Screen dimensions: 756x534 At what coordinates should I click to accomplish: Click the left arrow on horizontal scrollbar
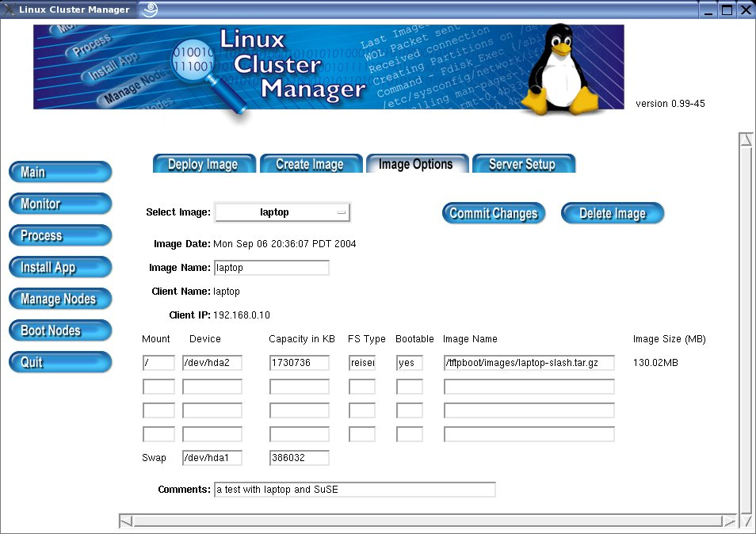click(x=126, y=521)
